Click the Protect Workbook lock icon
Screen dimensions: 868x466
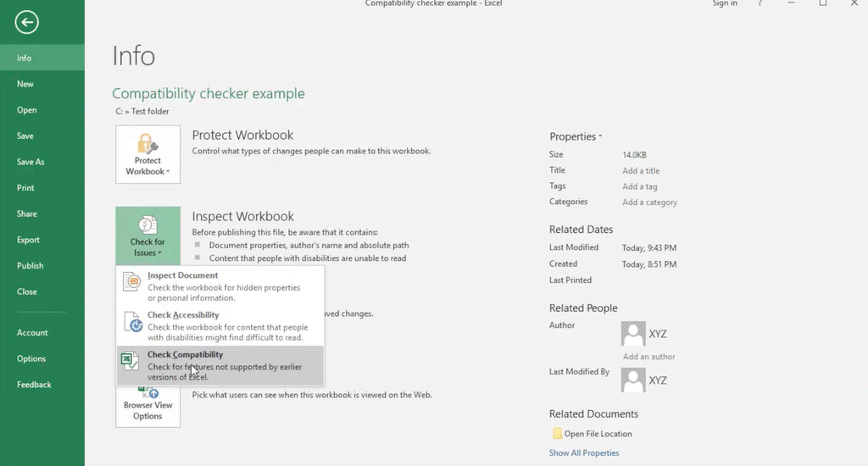point(147,143)
